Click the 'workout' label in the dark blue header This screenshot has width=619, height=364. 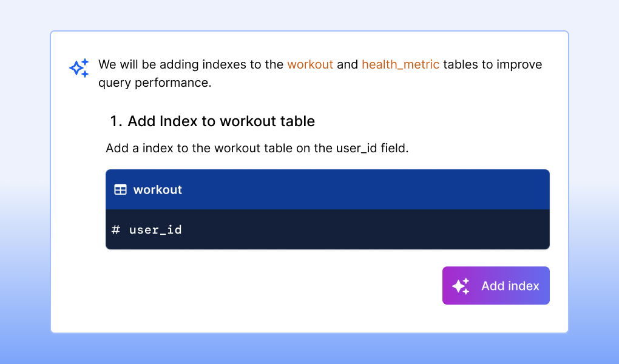pyautogui.click(x=158, y=190)
